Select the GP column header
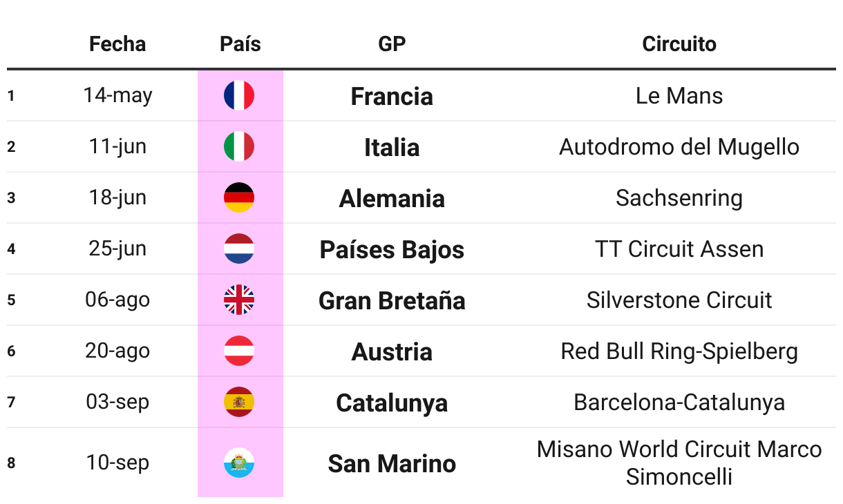 392,44
